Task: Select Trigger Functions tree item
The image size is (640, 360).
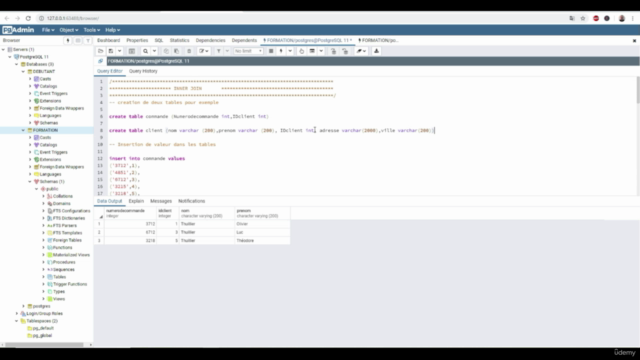Action: coord(70,284)
